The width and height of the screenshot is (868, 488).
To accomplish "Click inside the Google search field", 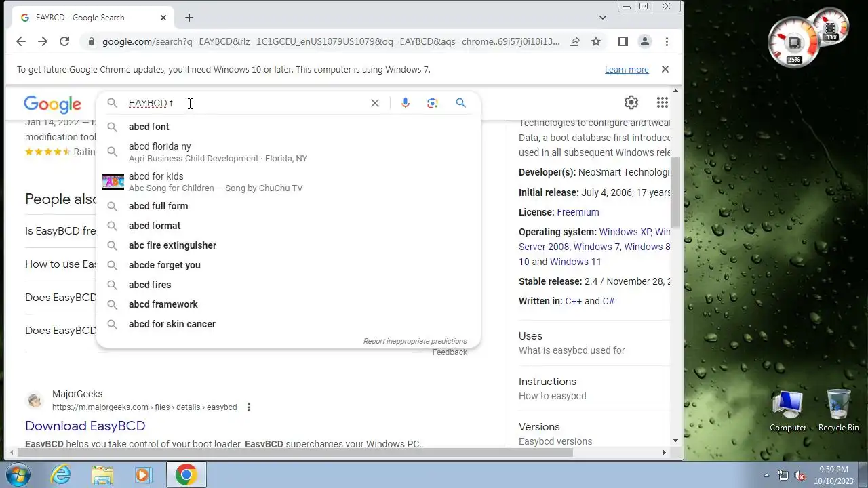I will coord(244,103).
